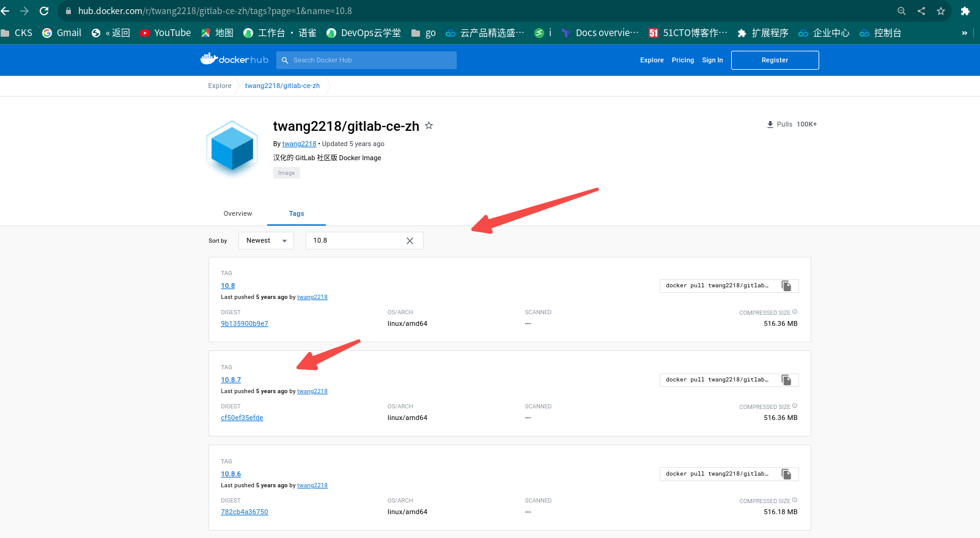
Task: Click compressed size info icon for tag 10.8.6
Action: pos(795,500)
